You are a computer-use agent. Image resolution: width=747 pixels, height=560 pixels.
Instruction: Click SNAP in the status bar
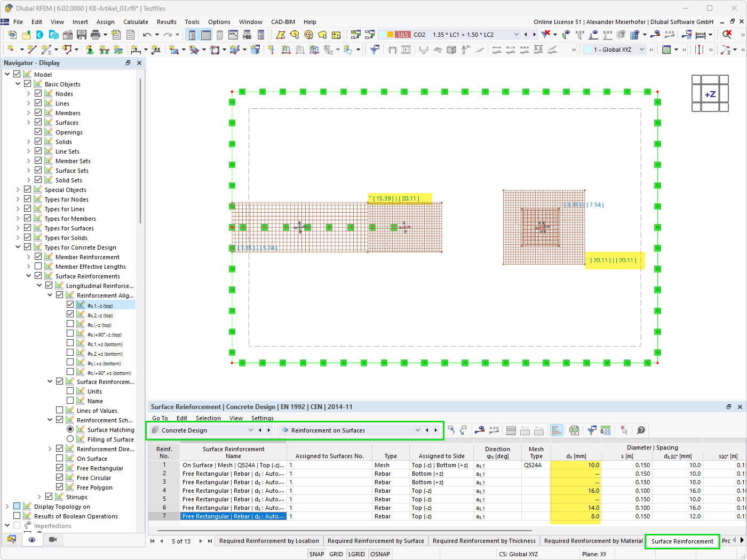coord(316,554)
